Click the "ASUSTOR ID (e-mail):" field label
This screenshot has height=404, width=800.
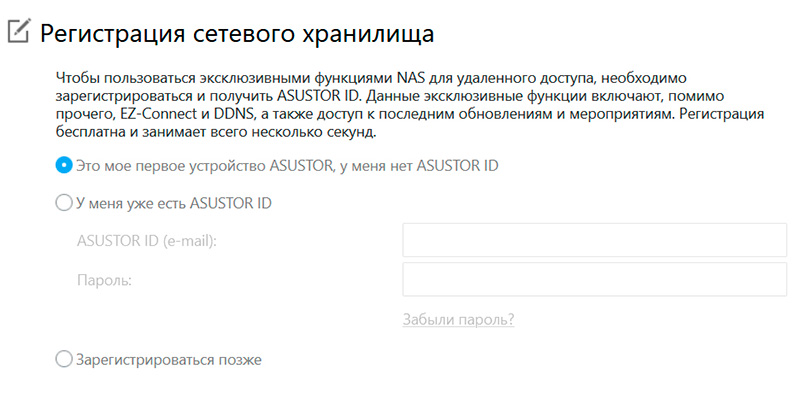pyautogui.click(x=146, y=241)
